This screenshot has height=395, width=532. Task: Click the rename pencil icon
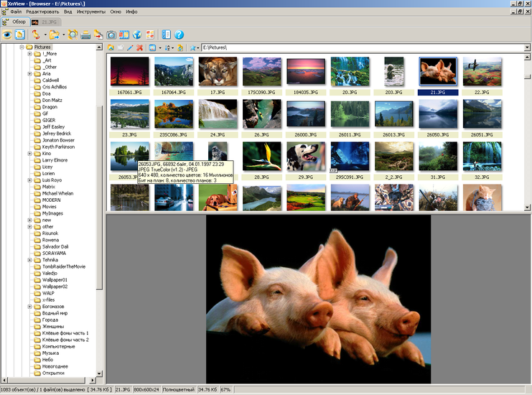130,48
